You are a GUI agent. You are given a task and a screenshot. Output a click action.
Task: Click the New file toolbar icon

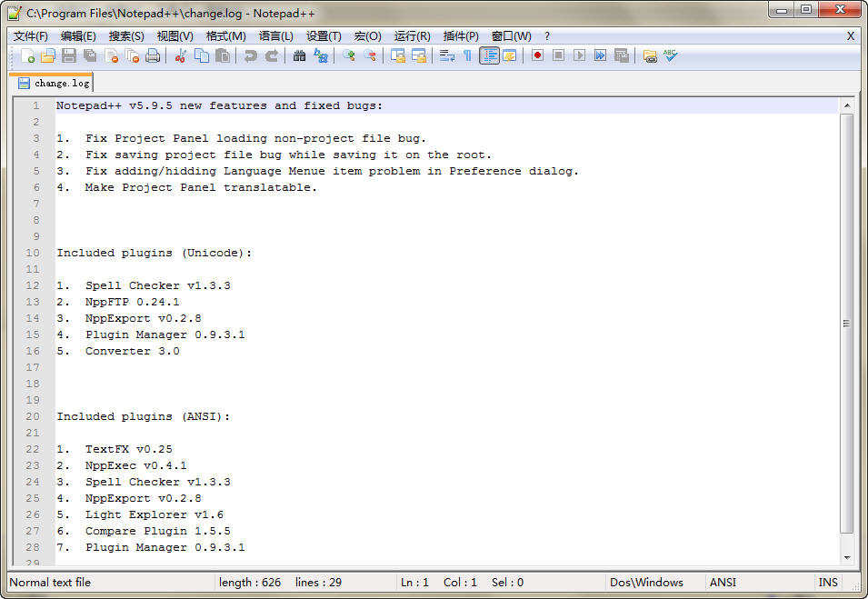[28, 56]
